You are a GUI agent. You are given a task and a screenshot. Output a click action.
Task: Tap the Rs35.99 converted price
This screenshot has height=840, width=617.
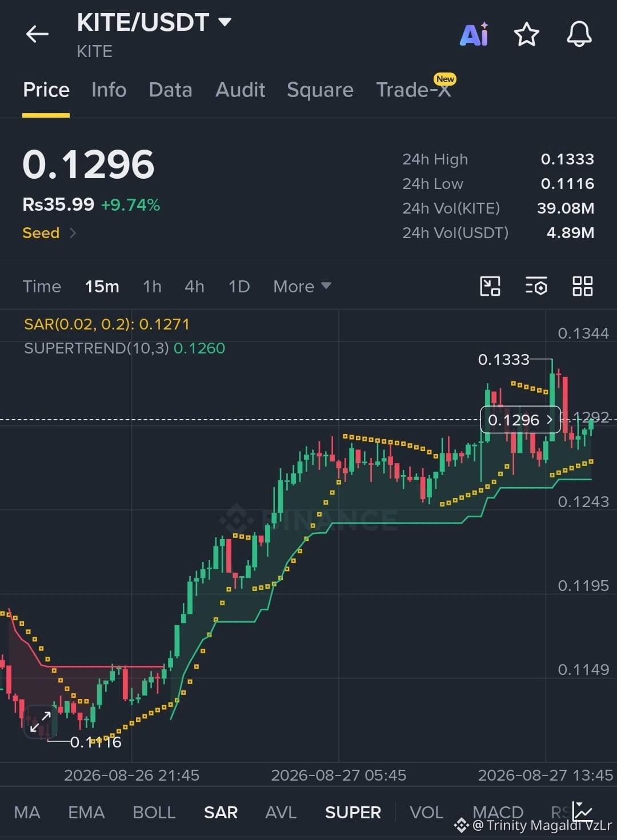click(58, 204)
